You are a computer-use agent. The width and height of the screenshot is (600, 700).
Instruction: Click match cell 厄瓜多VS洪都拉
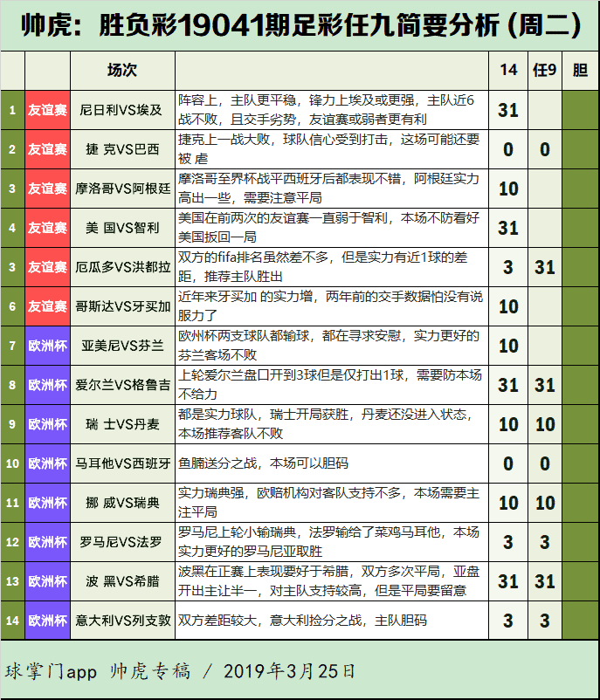point(122,267)
